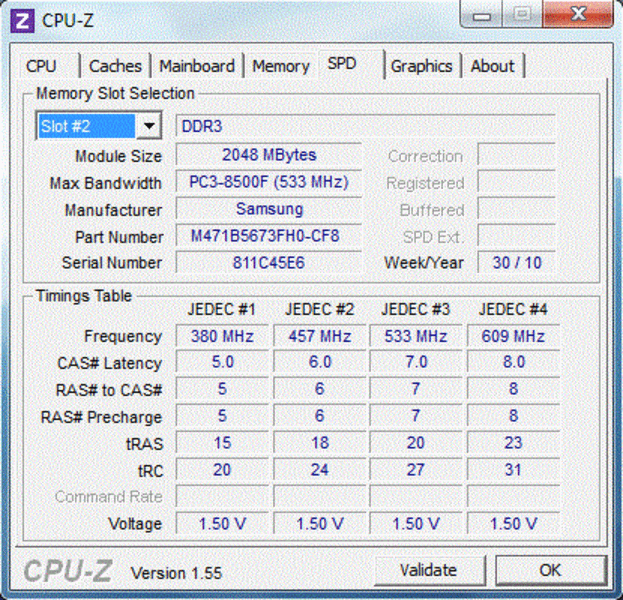The image size is (623, 600).
Task: Confirm with the OK button
Action: point(550,570)
